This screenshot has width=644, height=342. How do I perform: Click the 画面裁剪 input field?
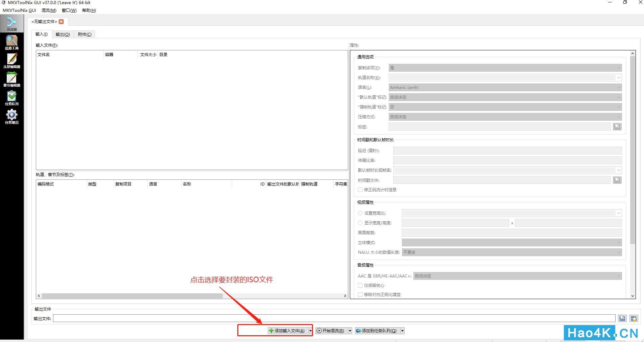512,233
